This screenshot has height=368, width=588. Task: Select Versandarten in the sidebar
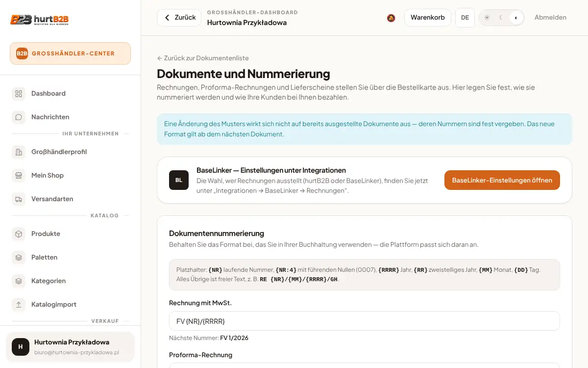pos(70,199)
